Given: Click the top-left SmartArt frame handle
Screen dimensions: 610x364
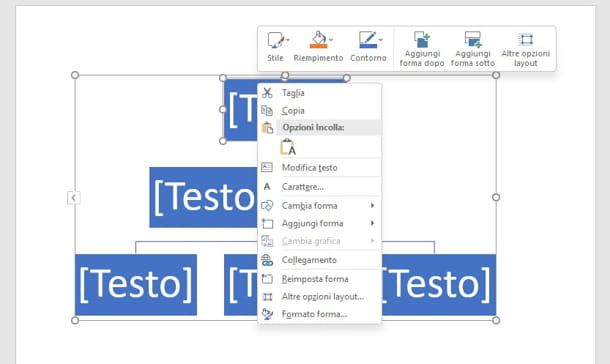Looking at the screenshot, I should [x=75, y=75].
